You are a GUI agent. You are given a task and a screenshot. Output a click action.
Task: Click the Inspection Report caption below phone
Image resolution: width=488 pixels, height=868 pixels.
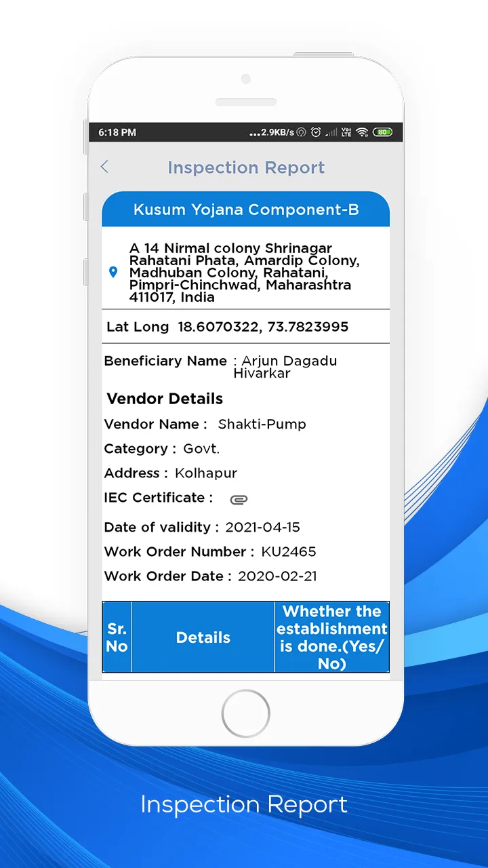244,805
